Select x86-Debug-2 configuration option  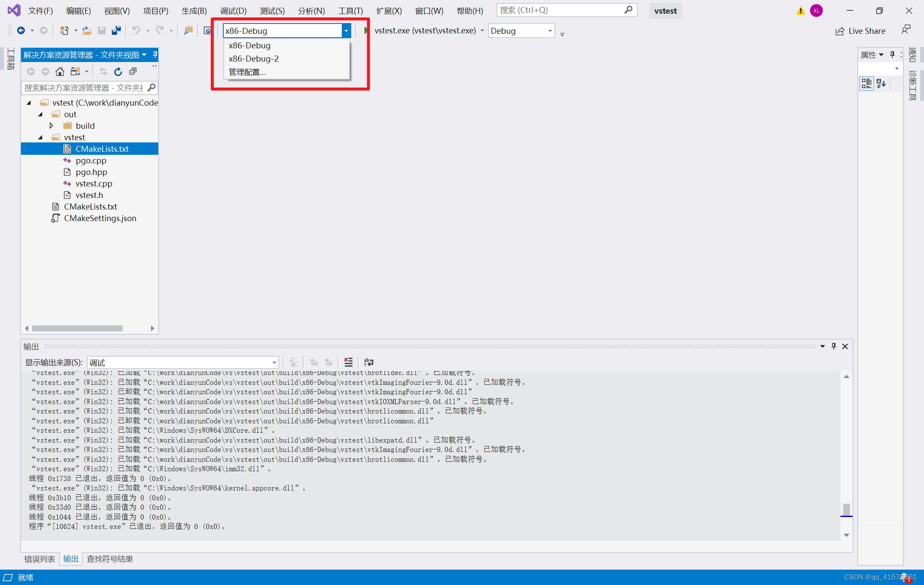(253, 59)
